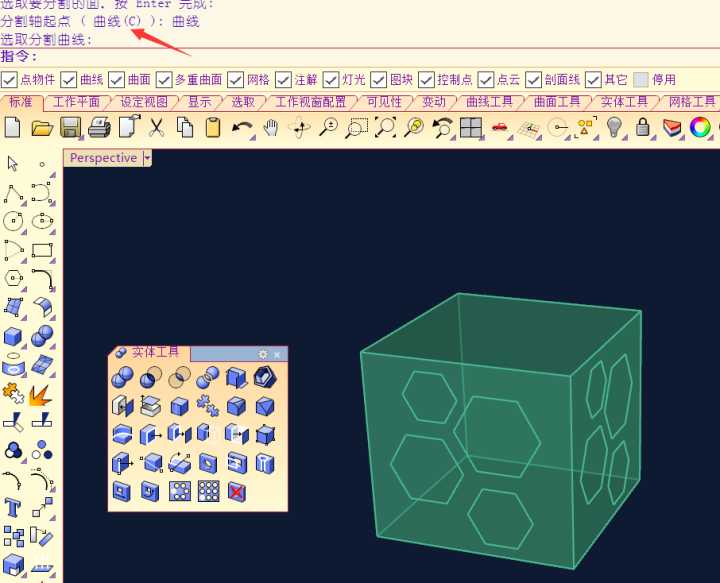Screen dimensions: 720x583
Task: Toggle the 曲线 filter checkbox
Action: click(68, 80)
